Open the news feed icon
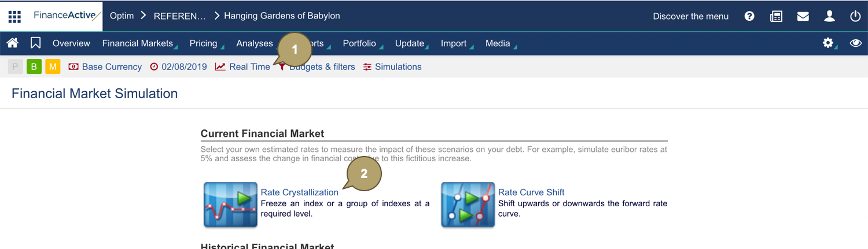The width and height of the screenshot is (868, 249). [x=776, y=16]
